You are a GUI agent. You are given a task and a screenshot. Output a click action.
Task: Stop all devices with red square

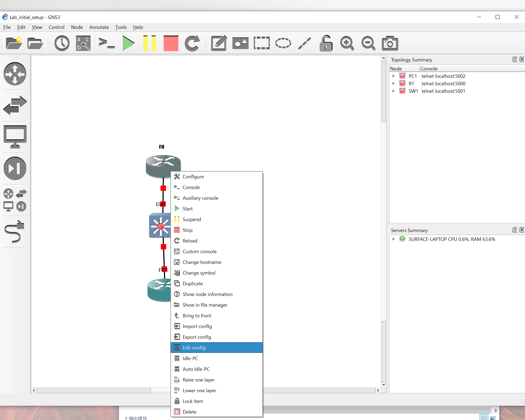(x=171, y=43)
